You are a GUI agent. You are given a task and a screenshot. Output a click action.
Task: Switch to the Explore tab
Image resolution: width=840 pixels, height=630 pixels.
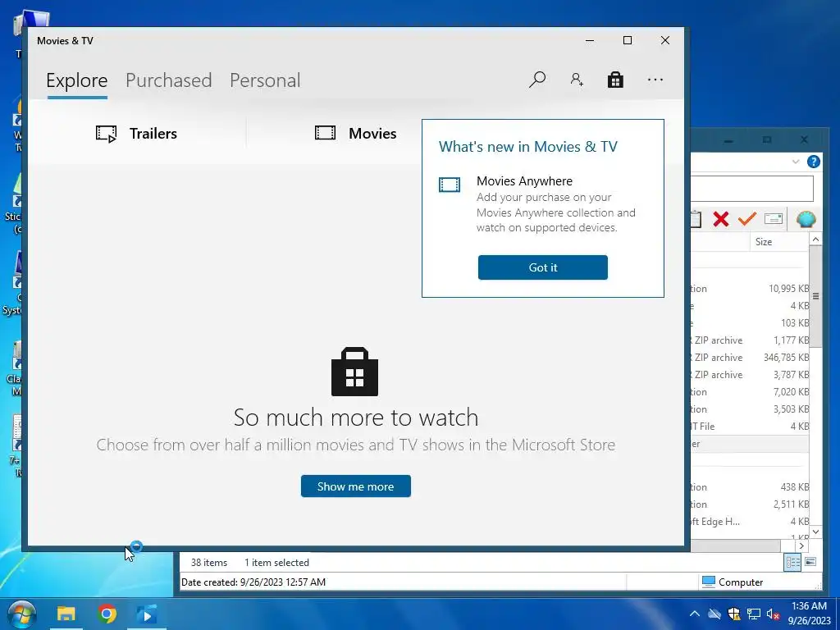76,80
